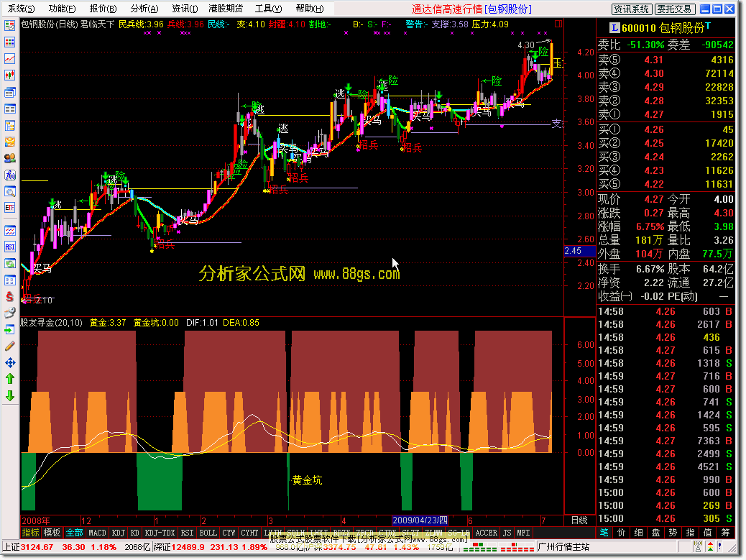This screenshot has height=560, width=746.
Task: Select the 指标 tab at bottom
Action: coord(30,533)
